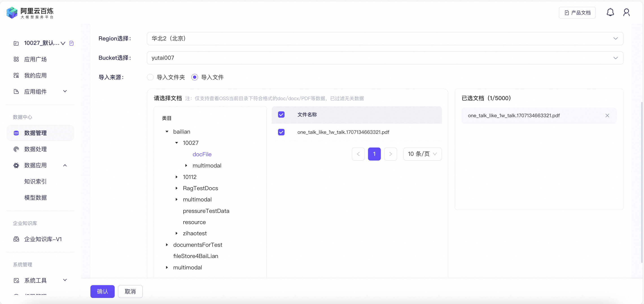This screenshot has width=644, height=304.
Task: Open the Region选择 dropdown 华北2（北京）
Action: coord(385,39)
